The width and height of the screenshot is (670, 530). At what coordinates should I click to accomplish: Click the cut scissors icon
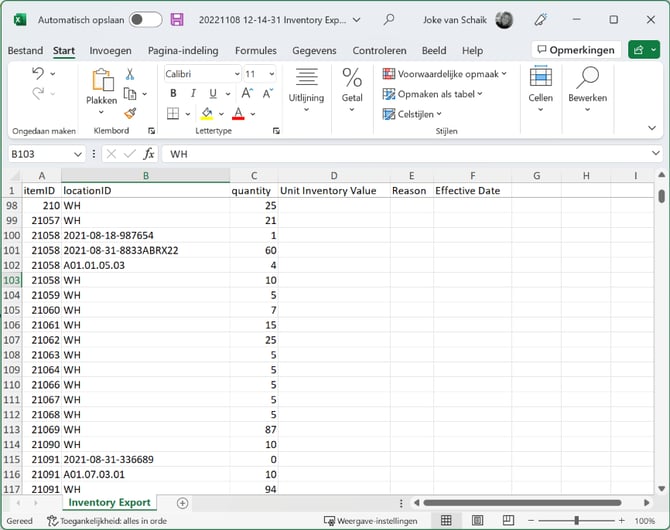[x=129, y=74]
